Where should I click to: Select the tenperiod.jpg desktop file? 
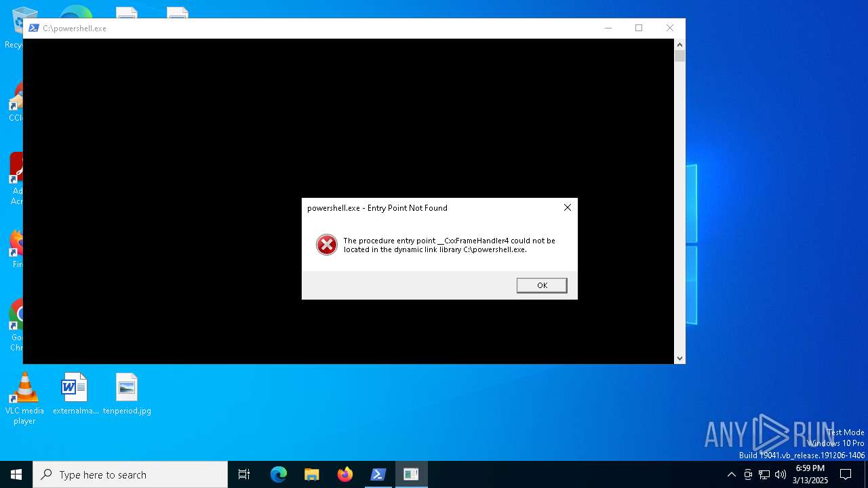coord(127,394)
